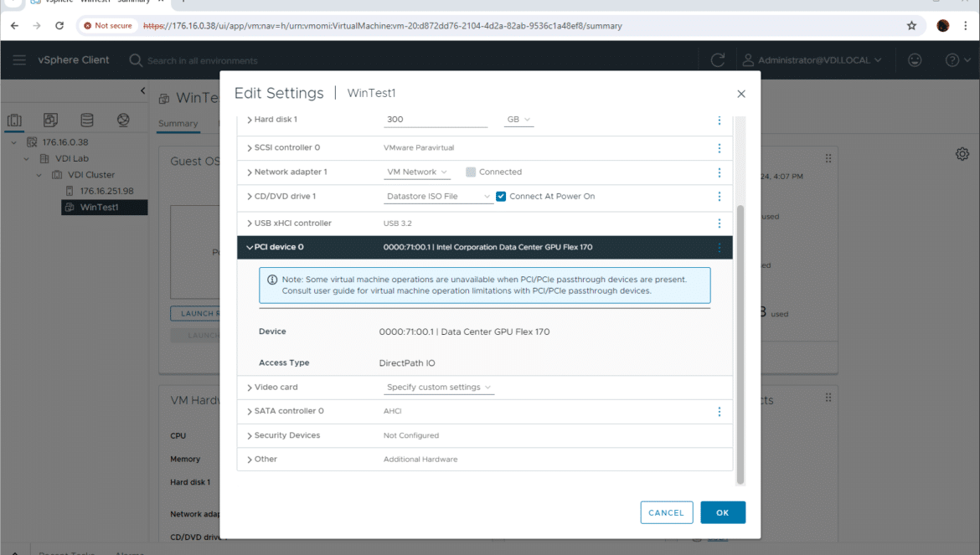
Task: Go forward in browser history
Action: [37, 26]
